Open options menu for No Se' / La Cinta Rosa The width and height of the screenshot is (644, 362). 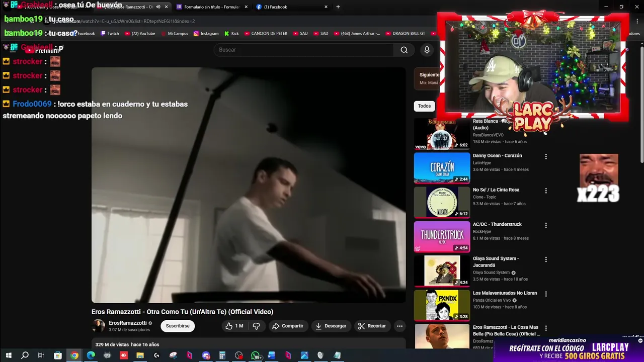pyautogui.click(x=545, y=191)
